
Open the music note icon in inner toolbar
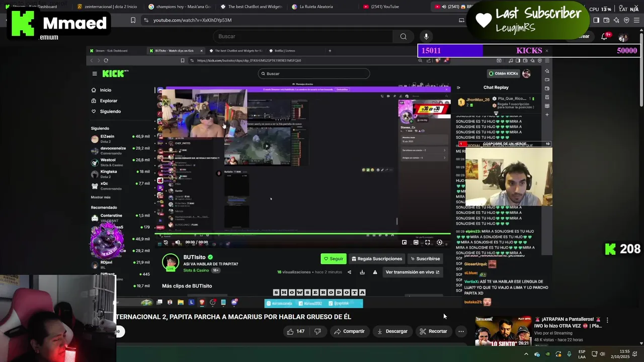(x=511, y=60)
